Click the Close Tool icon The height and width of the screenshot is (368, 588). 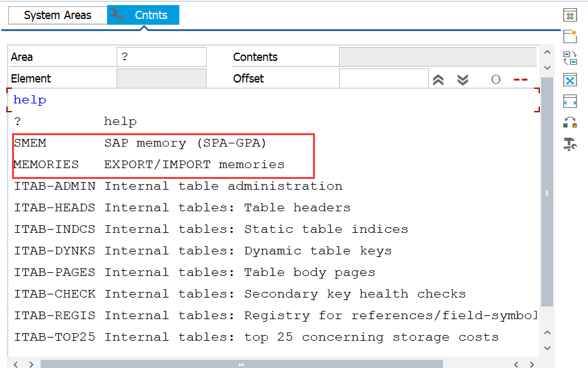pos(570,15)
